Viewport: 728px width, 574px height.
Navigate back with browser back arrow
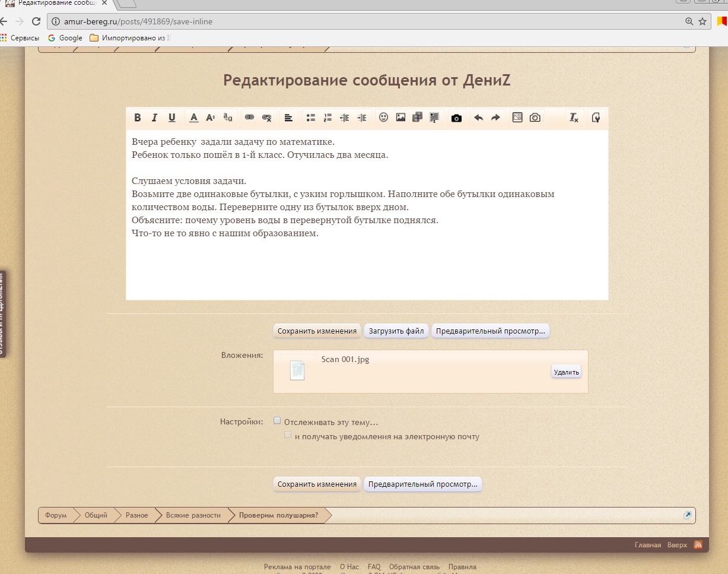[x=4, y=21]
